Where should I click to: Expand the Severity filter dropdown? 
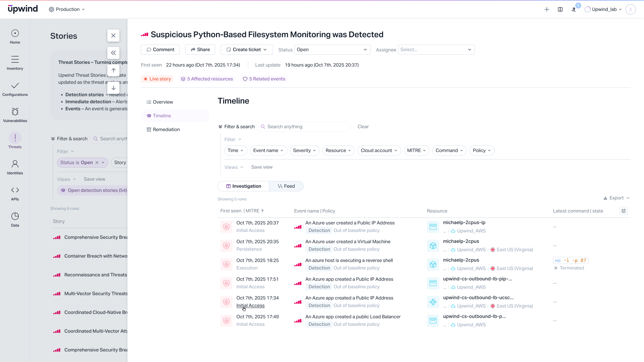(x=304, y=150)
